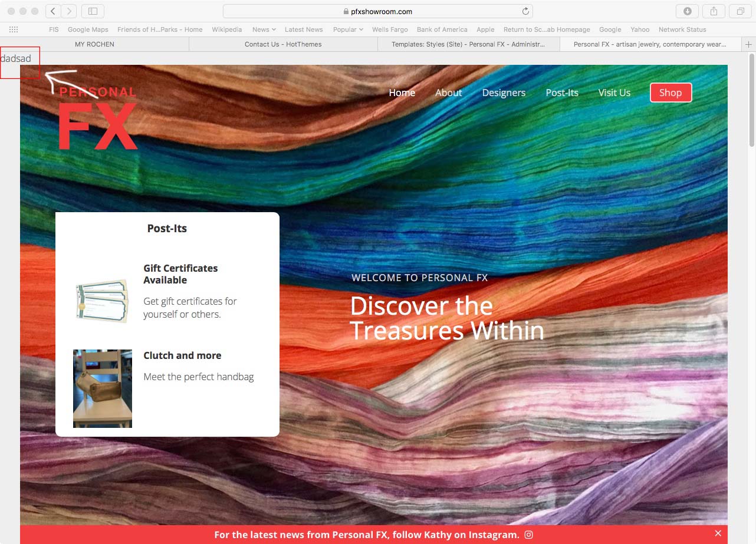
Task: Open the Top Sites grid icon
Action: click(x=14, y=29)
